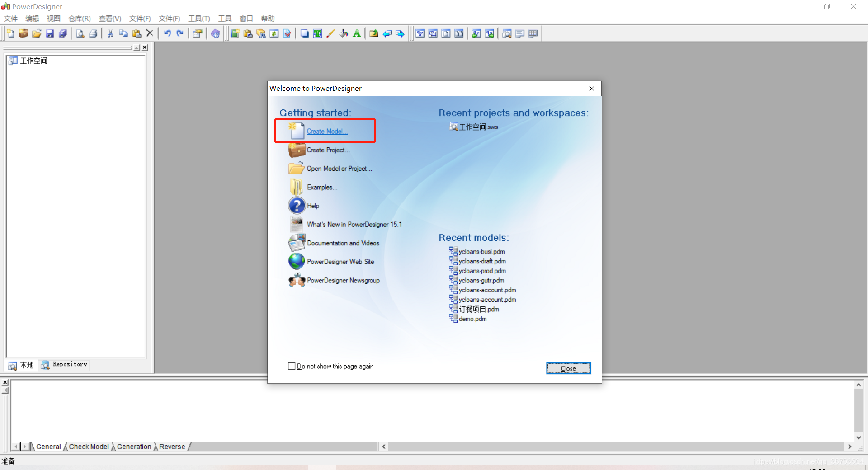Open recent model ycloans-gutr.pdm
This screenshot has height=470, width=868.
coord(481,281)
